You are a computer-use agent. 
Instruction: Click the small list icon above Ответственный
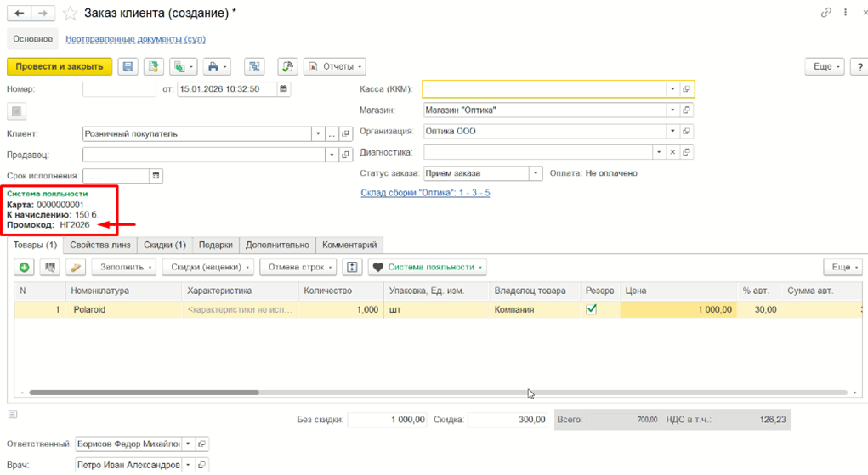pyautogui.click(x=13, y=414)
